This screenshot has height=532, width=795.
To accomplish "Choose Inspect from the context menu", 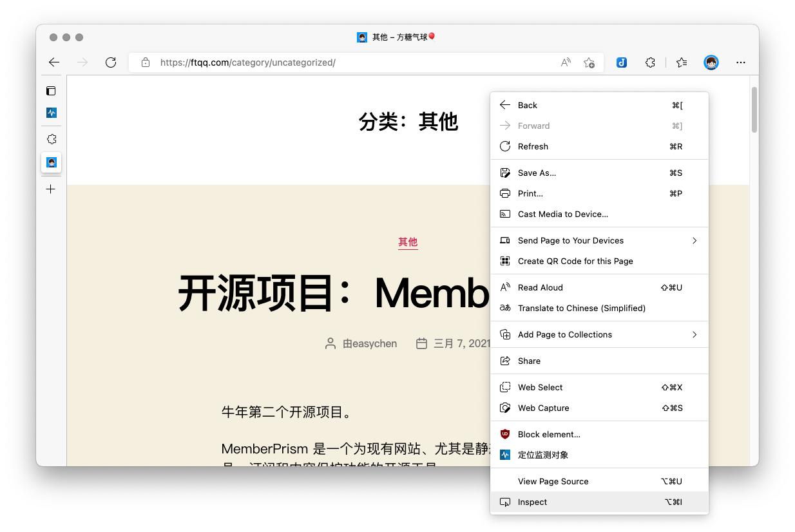I will point(532,502).
